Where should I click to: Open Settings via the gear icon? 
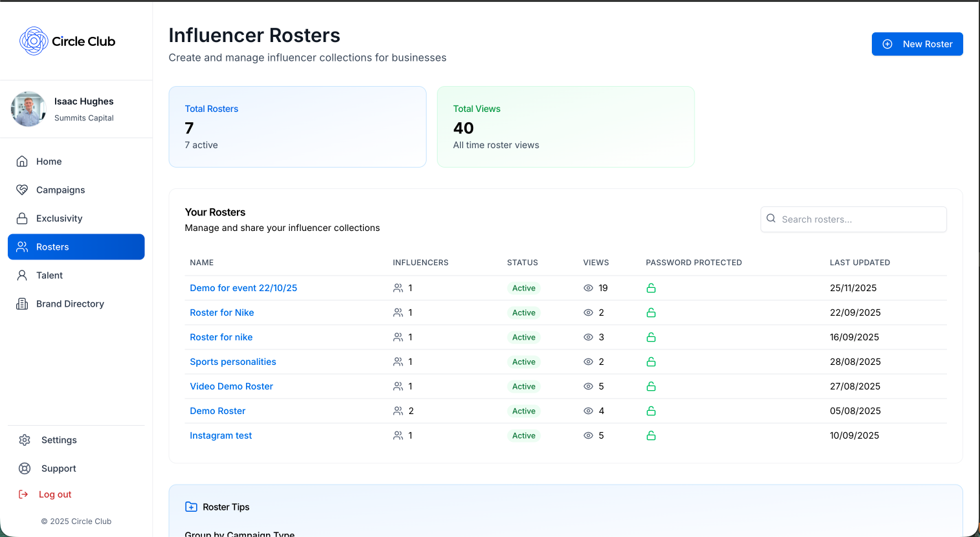pos(25,439)
